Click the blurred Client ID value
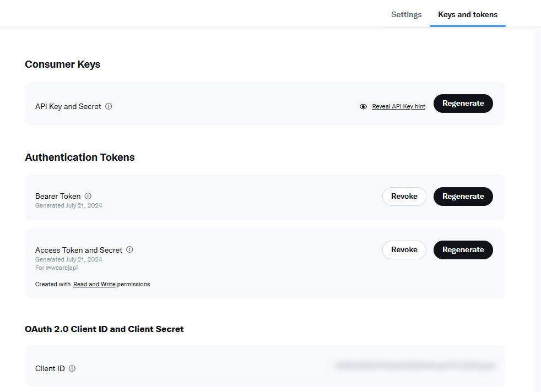The image size is (541, 392). pos(415,366)
